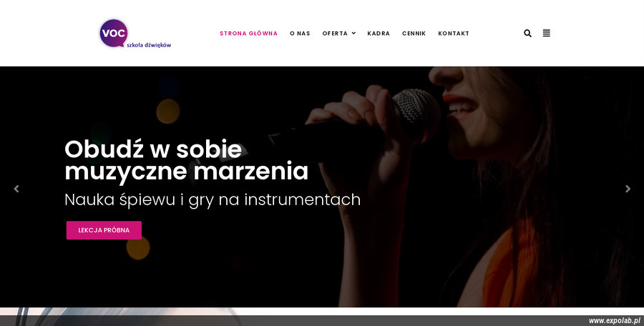Open the O Nas page
The height and width of the screenshot is (326, 644).
point(300,34)
